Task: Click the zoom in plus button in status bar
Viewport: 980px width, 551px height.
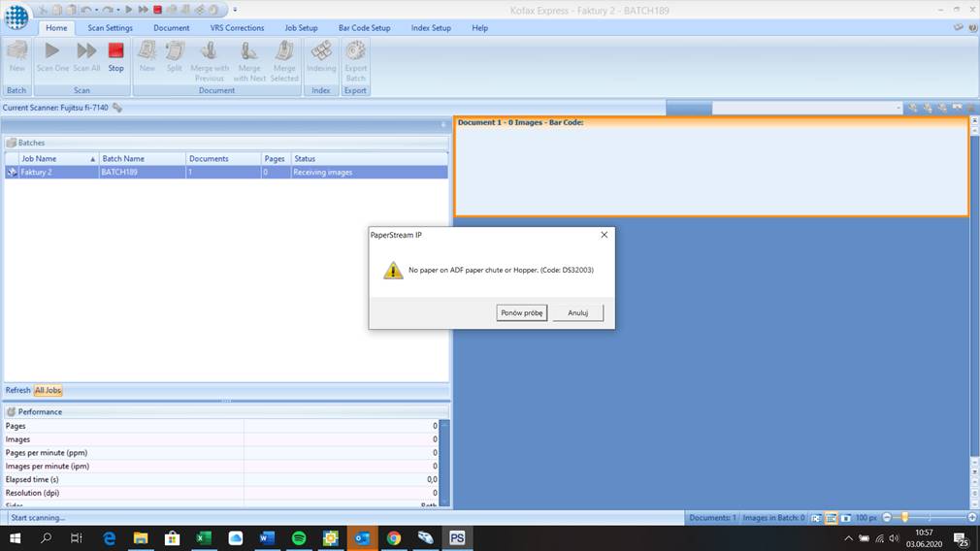Action: (972, 517)
